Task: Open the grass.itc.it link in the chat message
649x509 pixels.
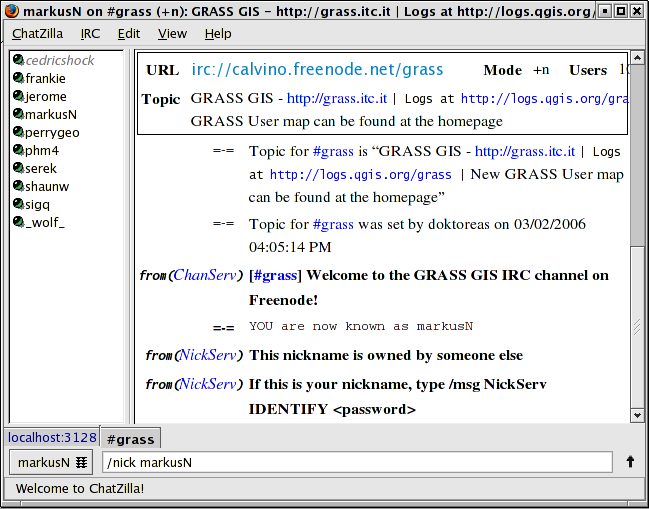Action: click(x=525, y=151)
